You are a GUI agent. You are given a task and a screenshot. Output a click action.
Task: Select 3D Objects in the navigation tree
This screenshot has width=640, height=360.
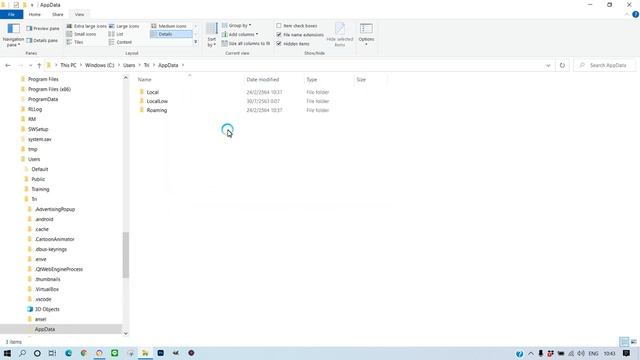pyautogui.click(x=47, y=309)
